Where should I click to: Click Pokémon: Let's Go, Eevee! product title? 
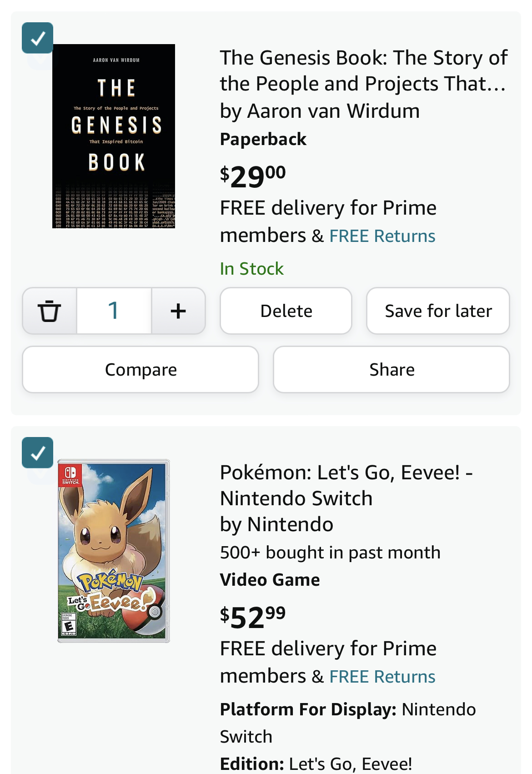click(346, 485)
